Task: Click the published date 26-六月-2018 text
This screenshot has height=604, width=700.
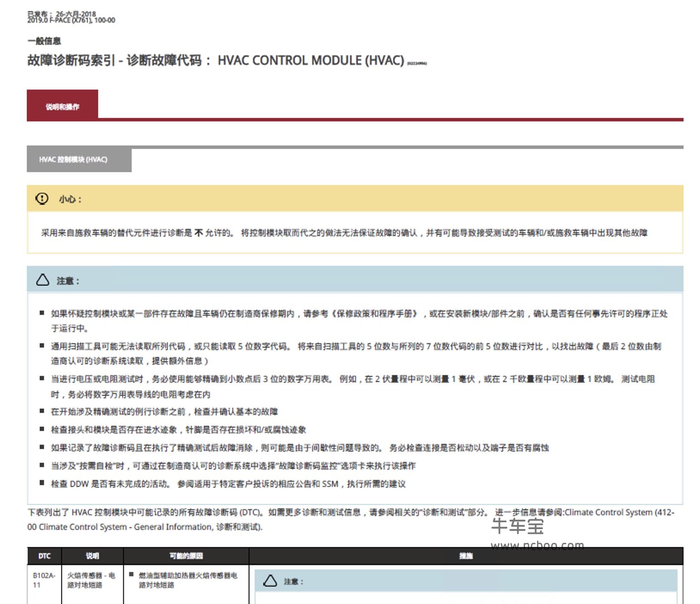Action: [x=76, y=14]
